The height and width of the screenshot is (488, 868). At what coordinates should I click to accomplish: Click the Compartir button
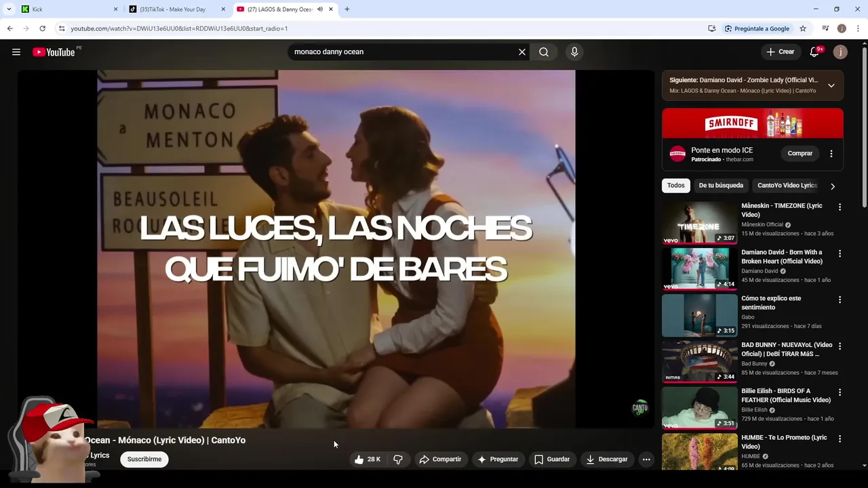tap(440, 460)
